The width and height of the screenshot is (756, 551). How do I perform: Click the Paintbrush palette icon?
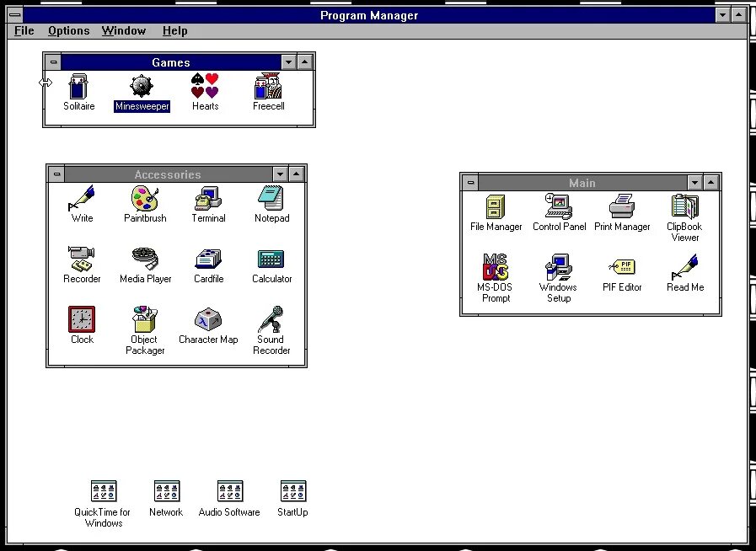pos(145,198)
